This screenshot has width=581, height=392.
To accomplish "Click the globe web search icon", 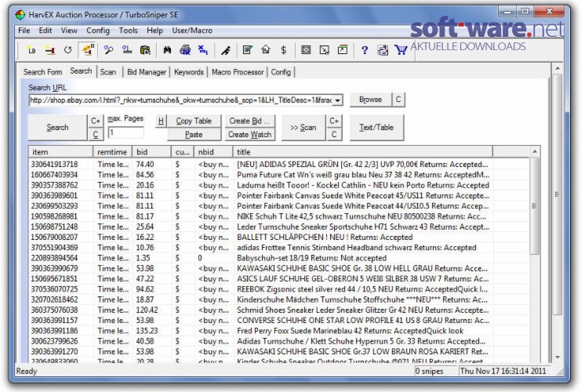I will pos(185,50).
